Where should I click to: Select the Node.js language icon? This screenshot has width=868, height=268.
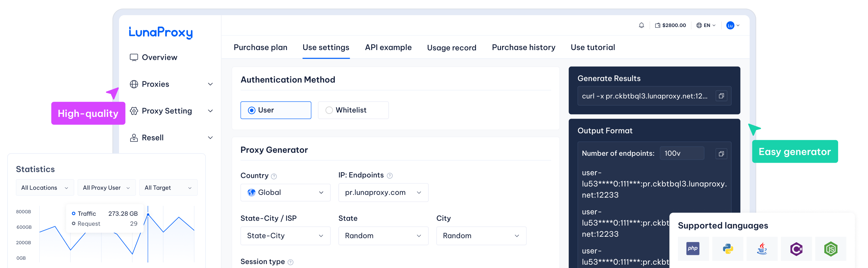[831, 249]
